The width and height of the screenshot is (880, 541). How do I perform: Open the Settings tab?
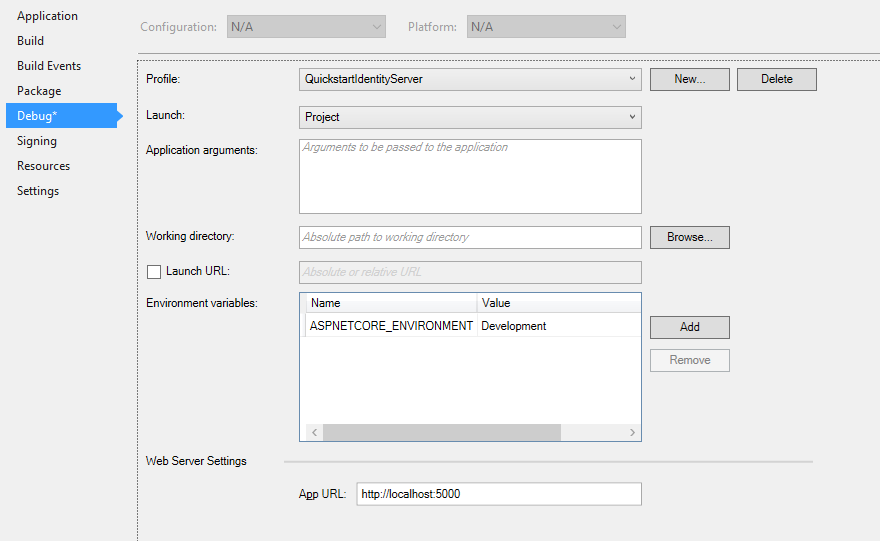coord(38,191)
